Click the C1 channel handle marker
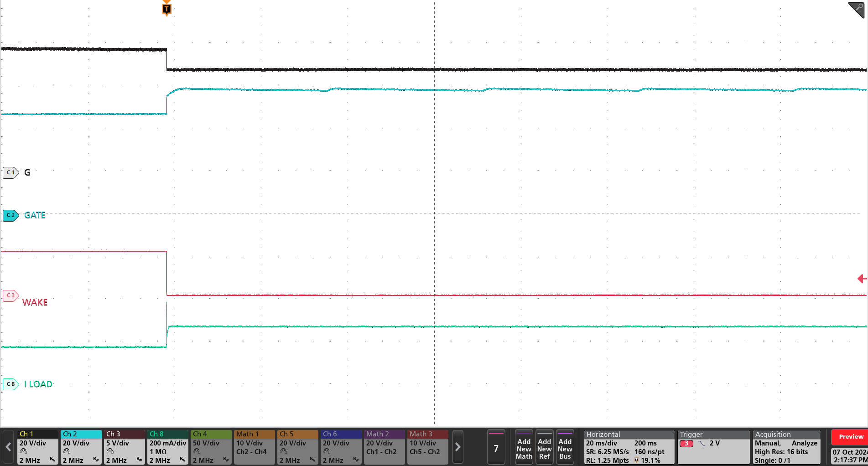 coord(10,172)
